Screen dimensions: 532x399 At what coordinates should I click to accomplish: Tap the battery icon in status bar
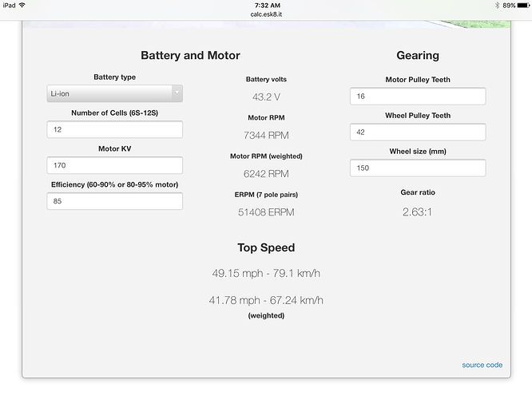pyautogui.click(x=523, y=5)
